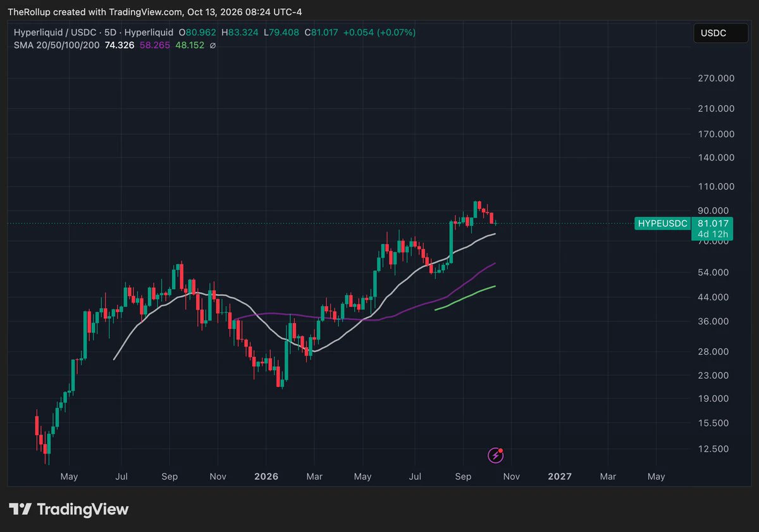Viewport: 759px width, 532px height.
Task: Click the green SMA value 48.152
Action: [x=189, y=45]
